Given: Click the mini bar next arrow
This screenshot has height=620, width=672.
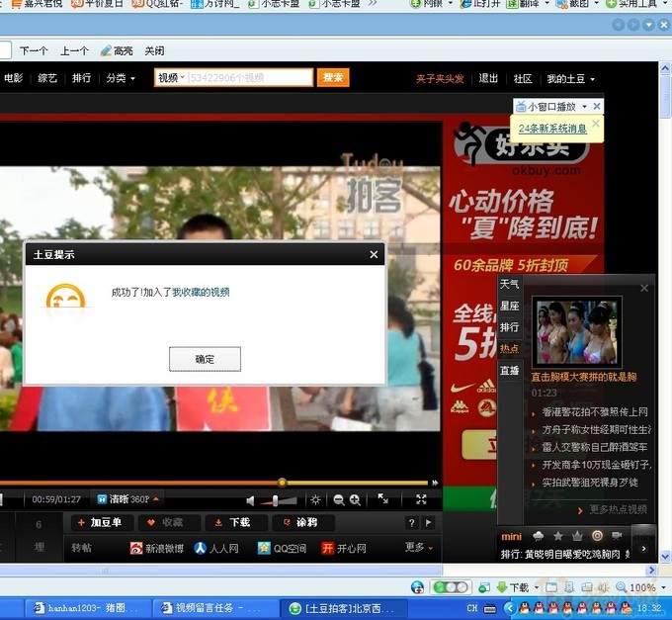Looking at the screenshot, I should 643,549.
